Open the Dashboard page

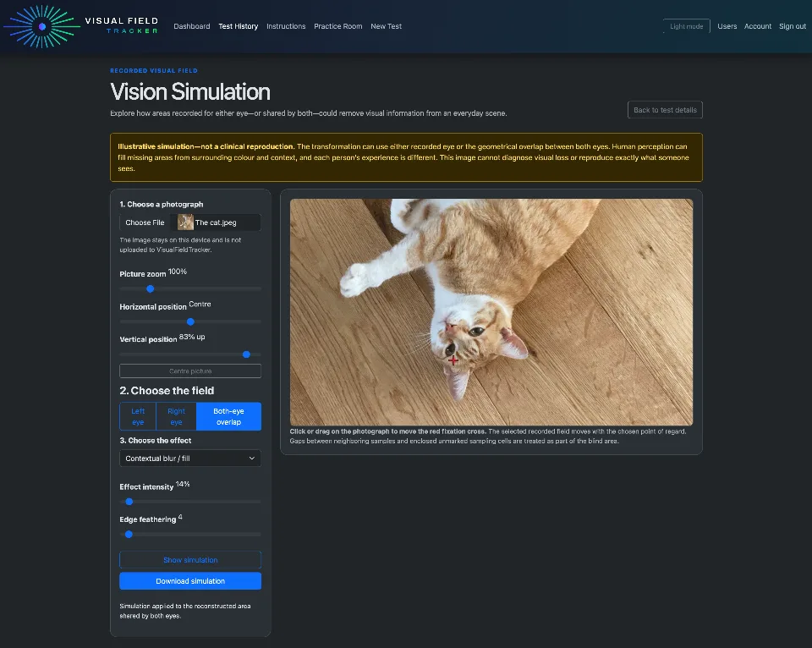coord(192,26)
